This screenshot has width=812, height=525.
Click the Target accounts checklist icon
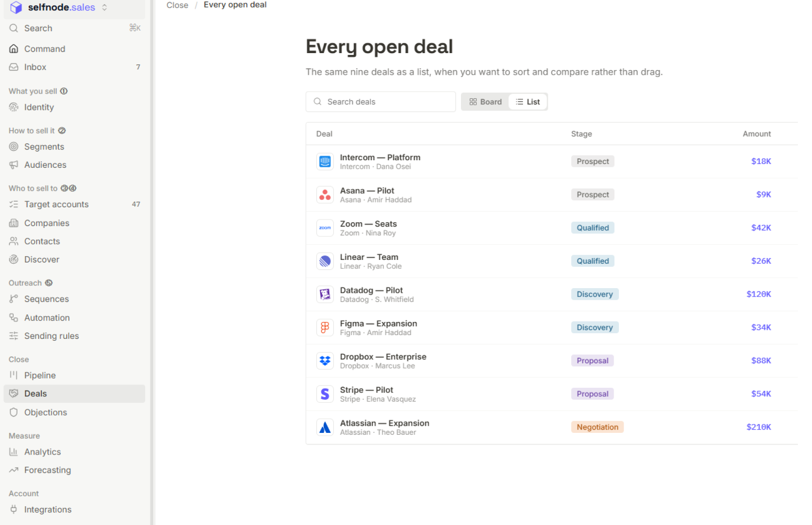[14, 204]
